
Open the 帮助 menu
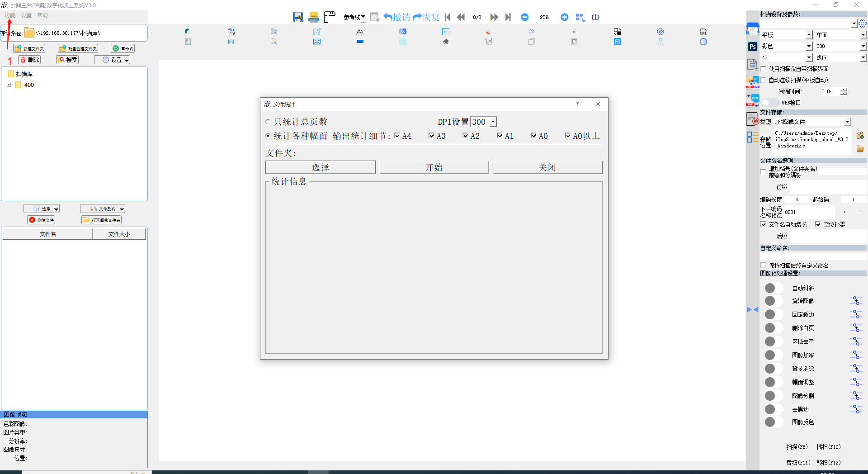(x=42, y=15)
